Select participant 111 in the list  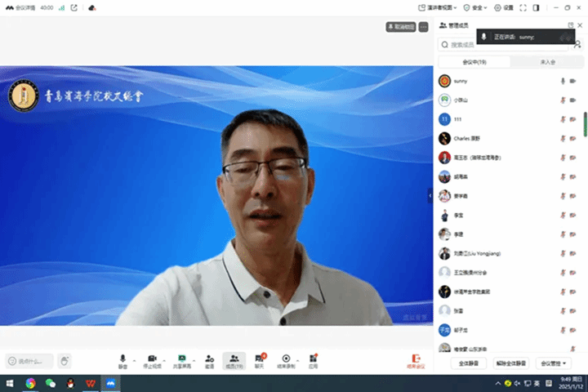click(x=508, y=119)
